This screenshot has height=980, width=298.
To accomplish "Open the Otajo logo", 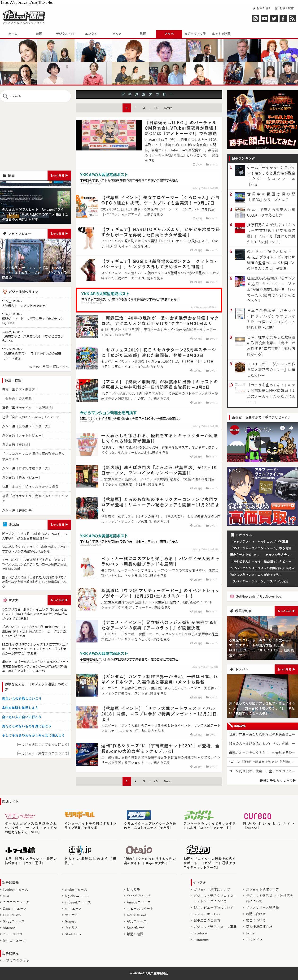I will point(139,850).
